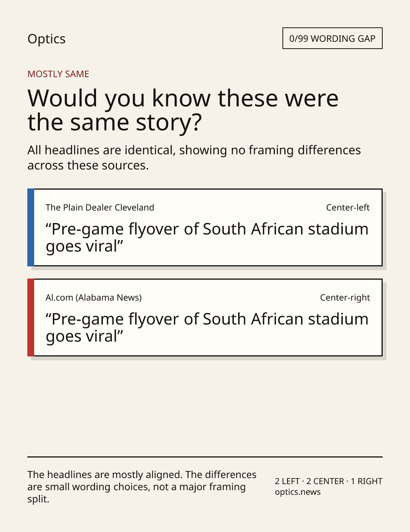The height and width of the screenshot is (532, 410).
Task: Click the main headline 'Would you know these were'
Action: coord(183,98)
